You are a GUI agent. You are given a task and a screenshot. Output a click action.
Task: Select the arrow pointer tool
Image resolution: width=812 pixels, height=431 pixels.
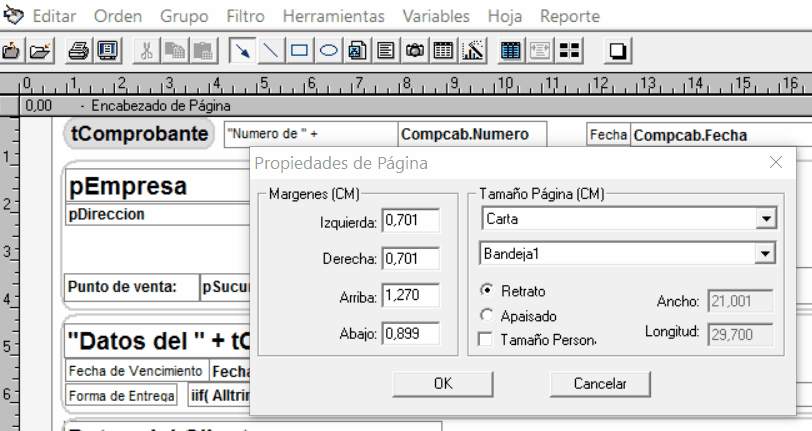tap(242, 51)
